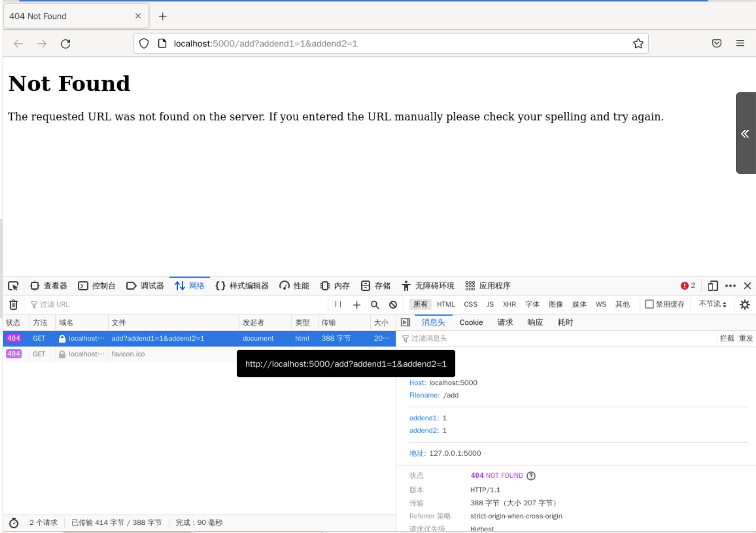Sort by the Status (状态) column header

click(x=16, y=323)
